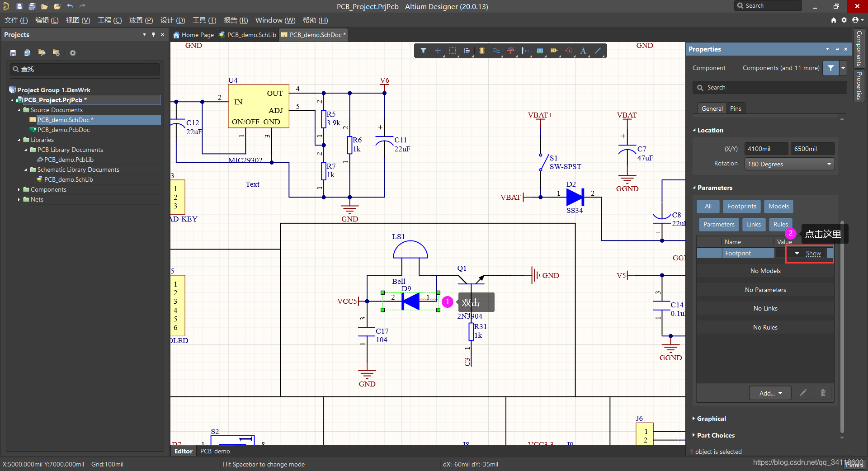Select the red directive info tool

click(569, 51)
